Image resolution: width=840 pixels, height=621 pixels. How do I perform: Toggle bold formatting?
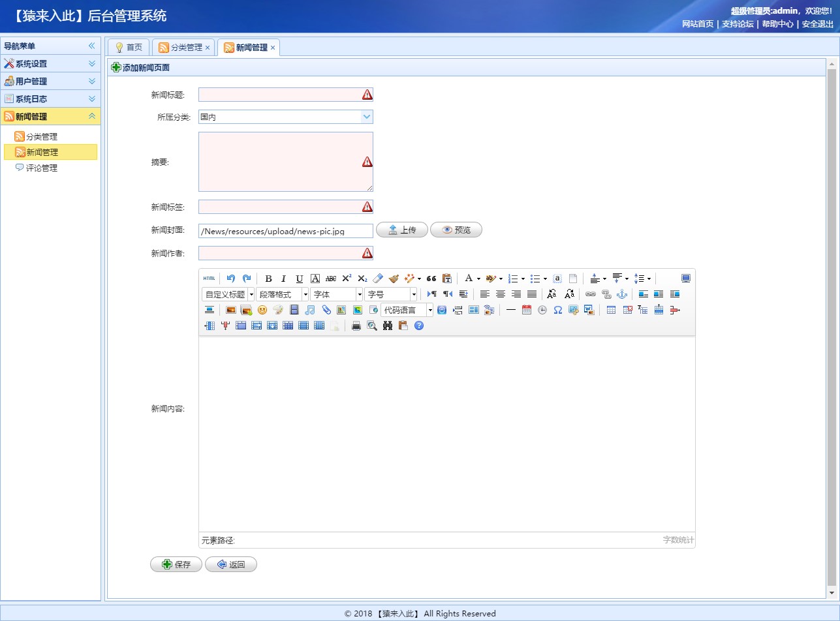(x=269, y=278)
